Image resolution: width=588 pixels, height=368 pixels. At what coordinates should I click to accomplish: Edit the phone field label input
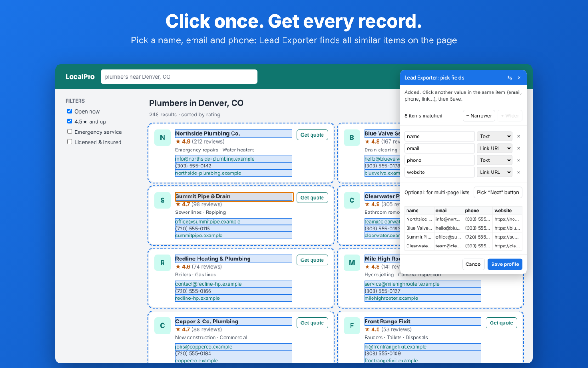tap(439, 160)
